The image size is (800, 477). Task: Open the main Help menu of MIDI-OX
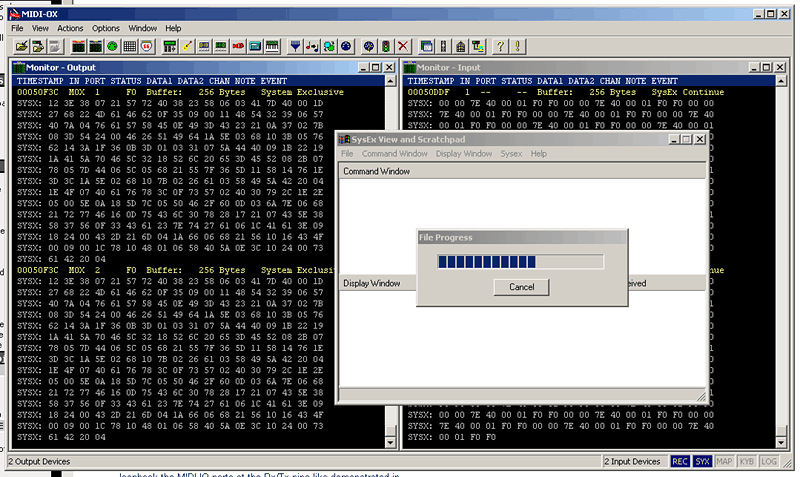tap(173, 28)
